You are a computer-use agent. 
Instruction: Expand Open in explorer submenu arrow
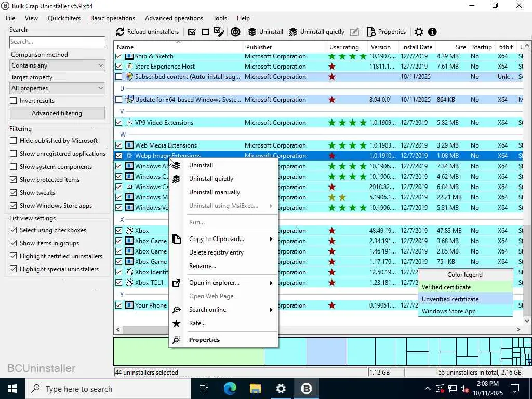tap(271, 283)
